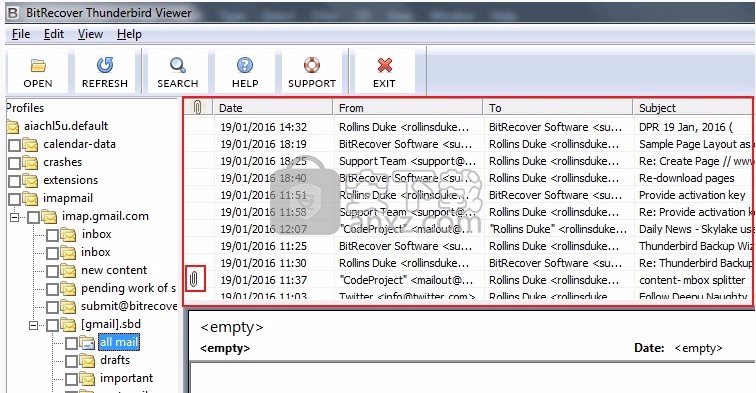Tick the crashes checkbox
The height and width of the screenshot is (393, 756).
14,163
